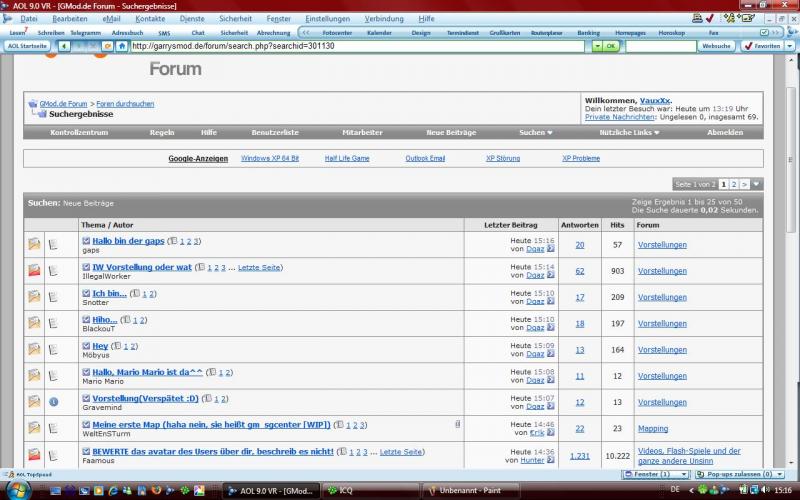The height and width of the screenshot is (500, 800).
Task: Click the multipage icon next to 'Hey' thread
Action: click(x=118, y=346)
